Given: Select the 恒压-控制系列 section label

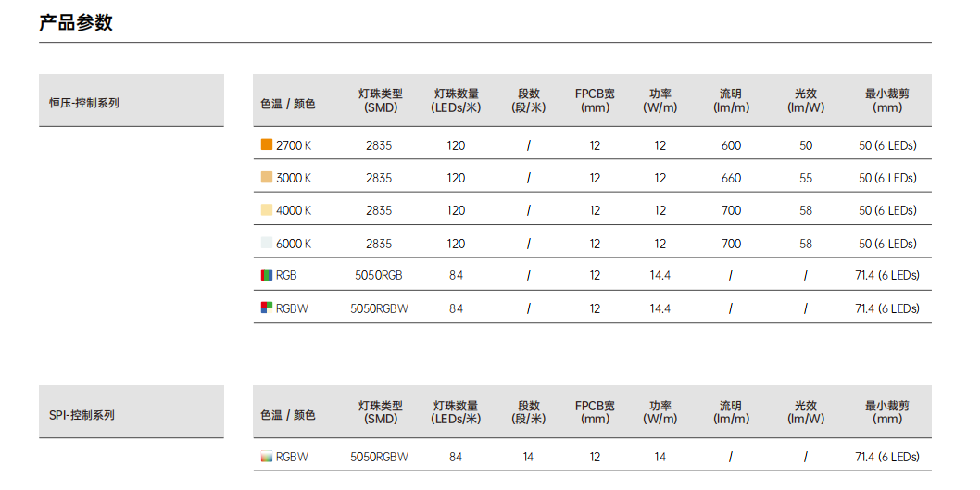Looking at the screenshot, I should [83, 103].
